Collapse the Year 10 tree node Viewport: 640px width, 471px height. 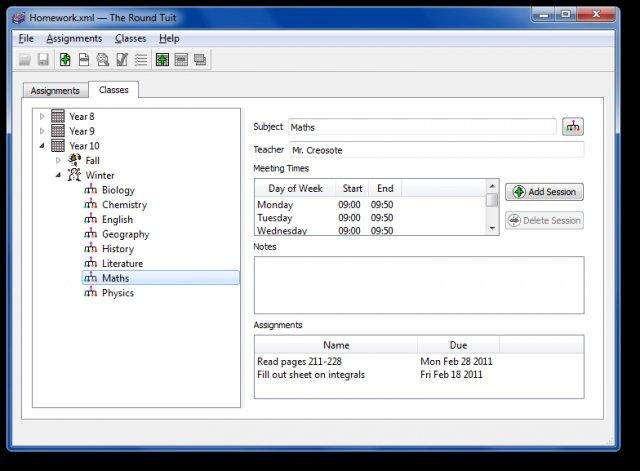click(42, 146)
